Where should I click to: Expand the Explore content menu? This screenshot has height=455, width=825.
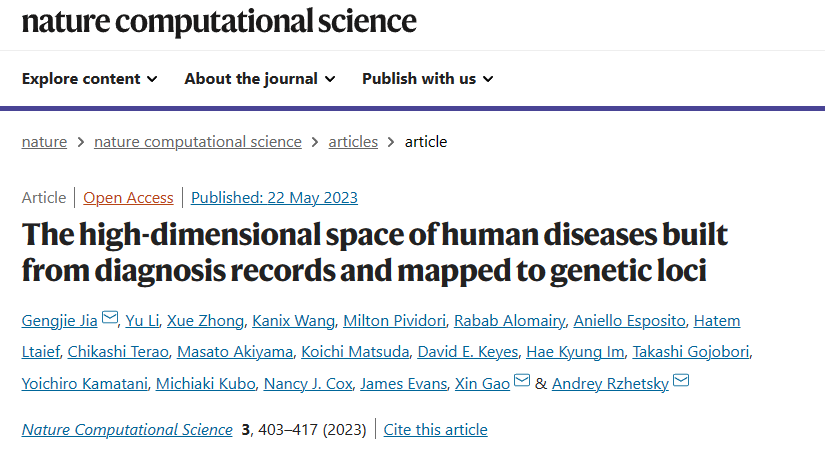pos(89,78)
